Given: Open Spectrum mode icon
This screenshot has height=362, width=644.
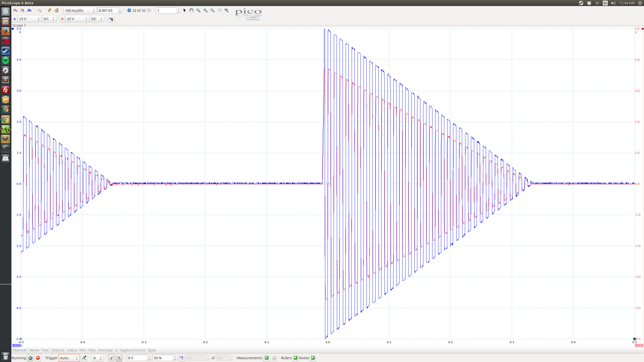Looking at the screenshot, I should click(x=29, y=10).
